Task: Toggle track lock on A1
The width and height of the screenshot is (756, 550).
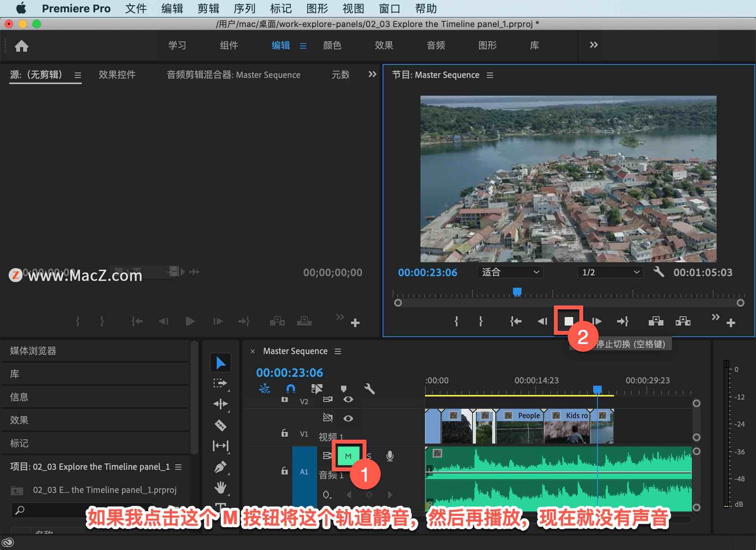Action: click(x=284, y=471)
